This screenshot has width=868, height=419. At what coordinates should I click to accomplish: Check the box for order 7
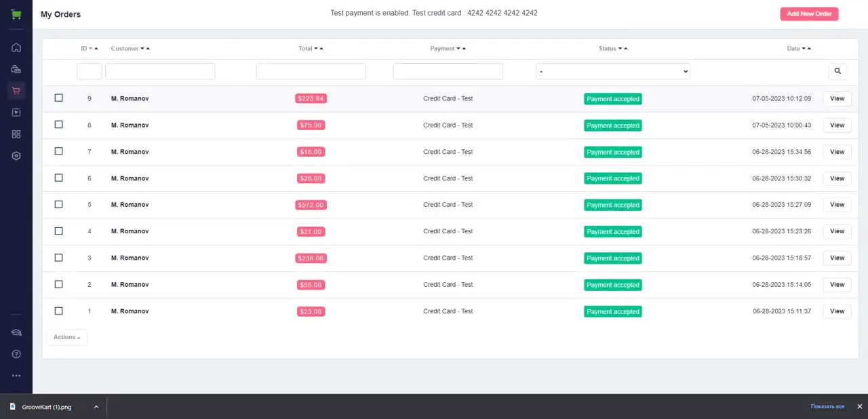coord(58,151)
